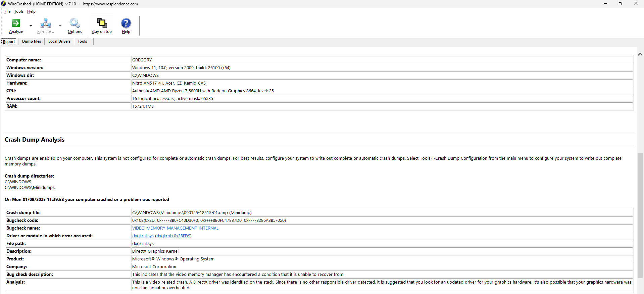Click the Product value Microsoft Windows Operating System
644x294 pixels.
pos(173,259)
